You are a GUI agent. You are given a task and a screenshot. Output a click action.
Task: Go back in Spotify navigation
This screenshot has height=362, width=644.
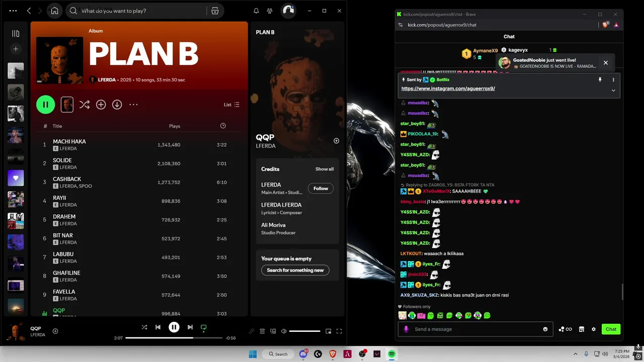[x=29, y=11]
